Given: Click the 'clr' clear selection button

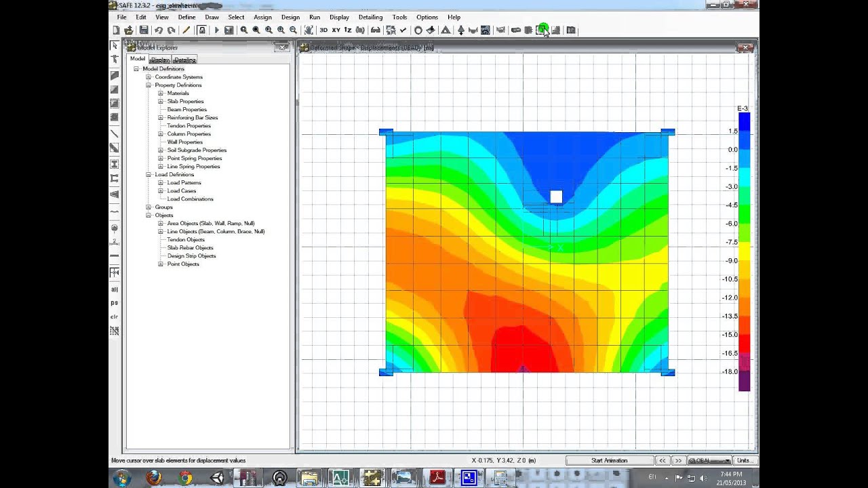Looking at the screenshot, I should point(115,317).
